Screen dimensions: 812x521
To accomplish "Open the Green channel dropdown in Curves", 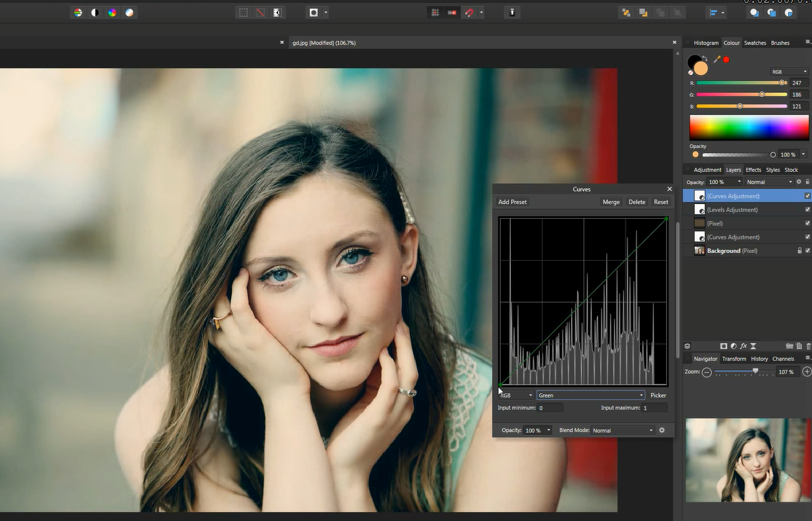I will (x=590, y=395).
